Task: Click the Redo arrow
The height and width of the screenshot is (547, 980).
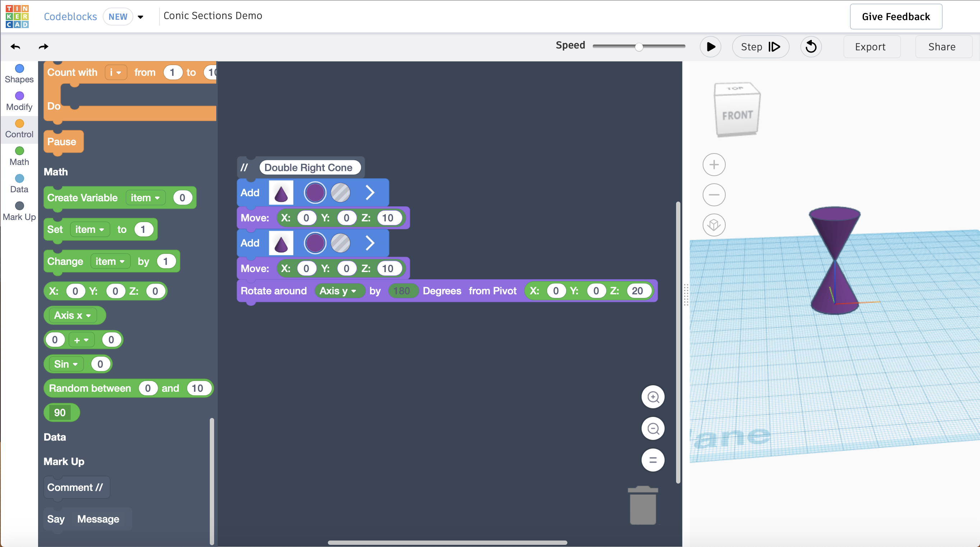Action: point(43,46)
